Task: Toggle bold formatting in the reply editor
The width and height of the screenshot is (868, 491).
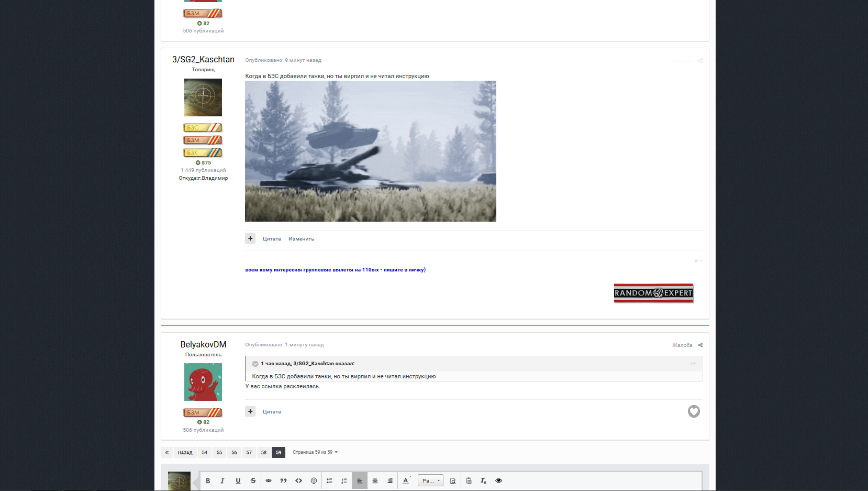Action: (x=208, y=481)
